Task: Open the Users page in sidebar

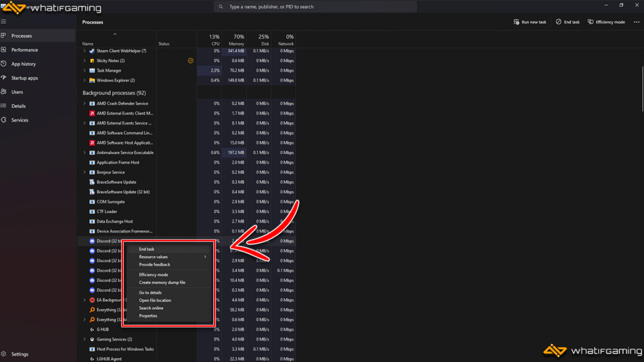Action: coord(17,92)
